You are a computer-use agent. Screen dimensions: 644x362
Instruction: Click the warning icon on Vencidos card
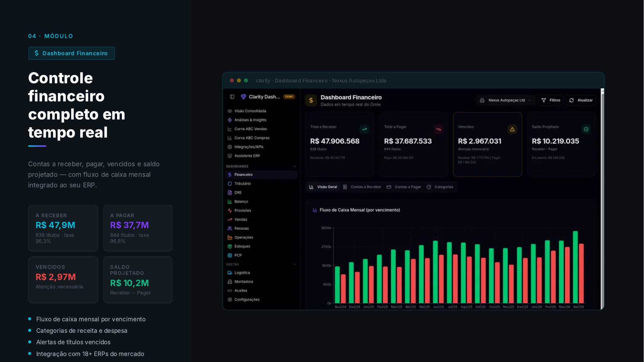[x=512, y=129]
